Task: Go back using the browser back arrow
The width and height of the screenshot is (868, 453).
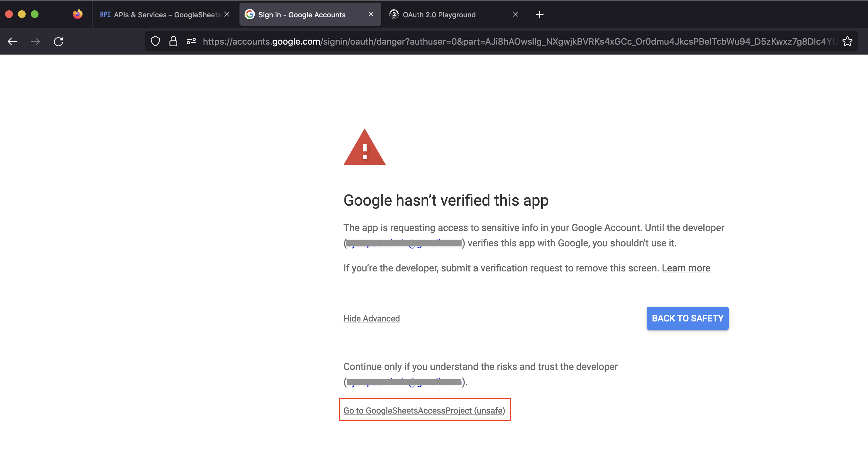Action: 13,41
